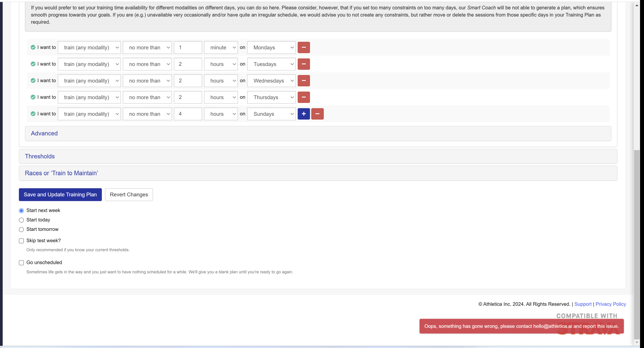
Task: Add a new constraint with blue plus button
Action: pos(303,114)
